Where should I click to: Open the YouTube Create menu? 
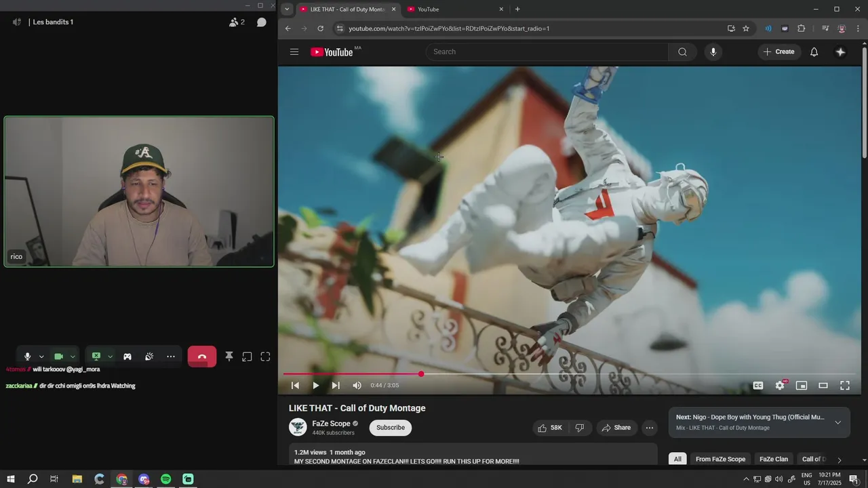point(778,52)
